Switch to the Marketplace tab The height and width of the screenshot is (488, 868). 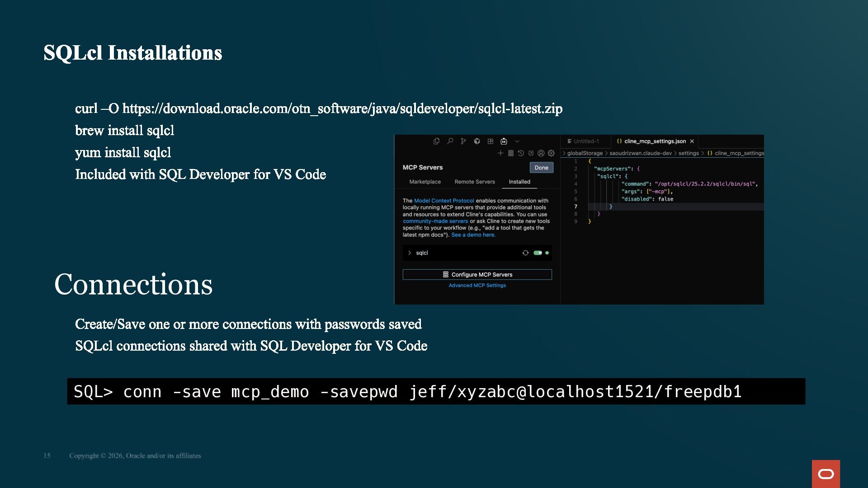pyautogui.click(x=425, y=182)
